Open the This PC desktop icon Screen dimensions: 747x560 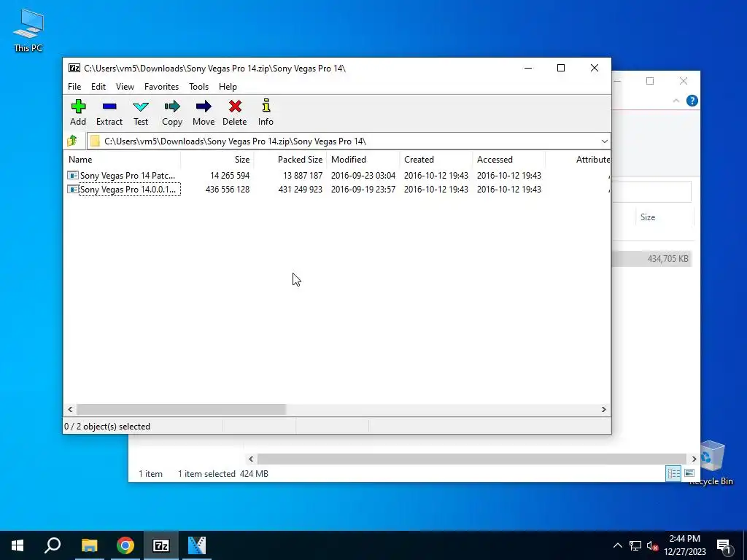[x=28, y=30]
